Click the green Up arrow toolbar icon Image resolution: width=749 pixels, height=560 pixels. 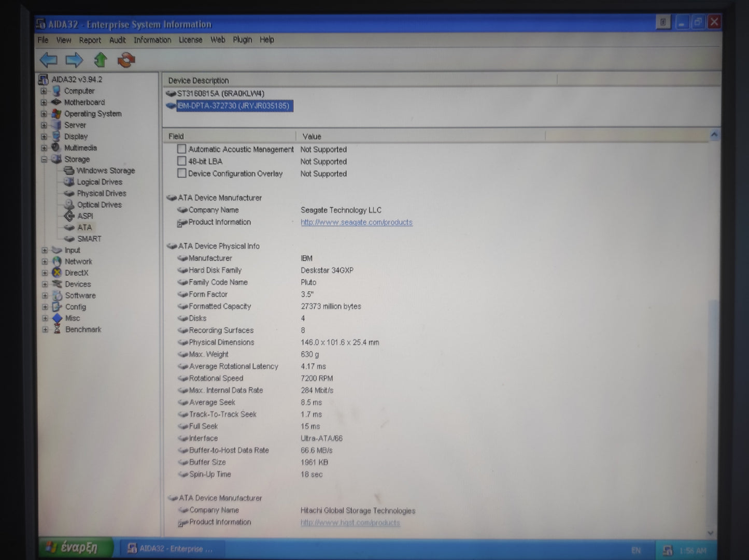[100, 60]
